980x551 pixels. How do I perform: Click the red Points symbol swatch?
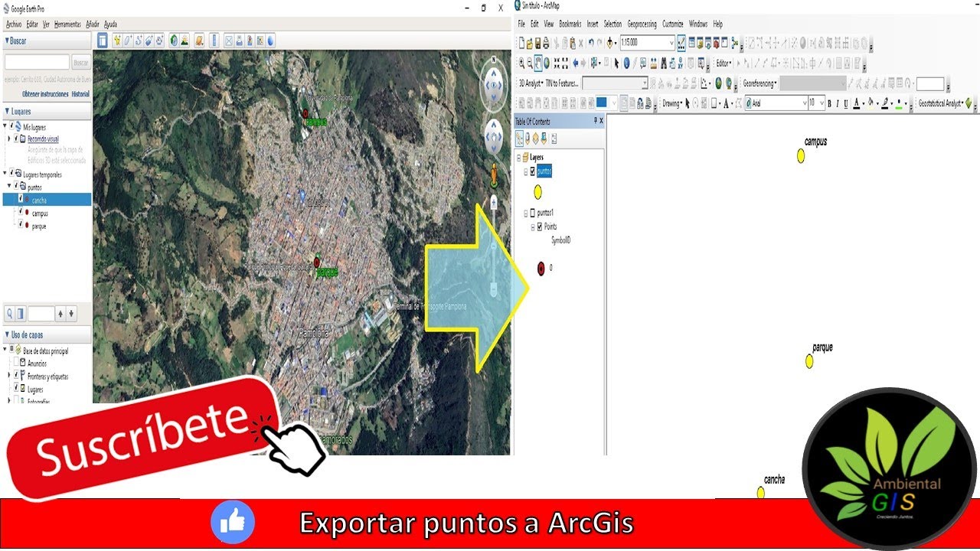[541, 268]
